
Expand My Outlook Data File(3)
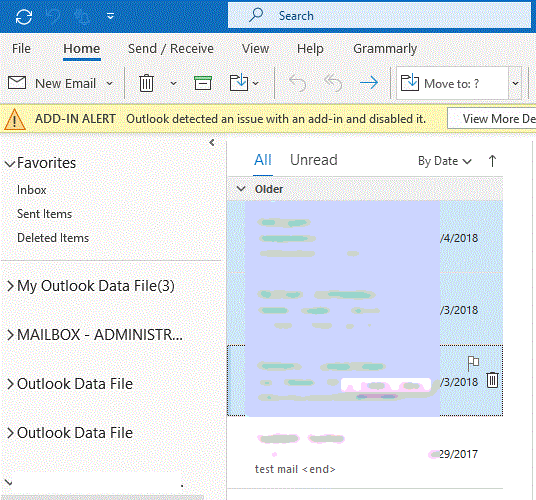point(10,286)
